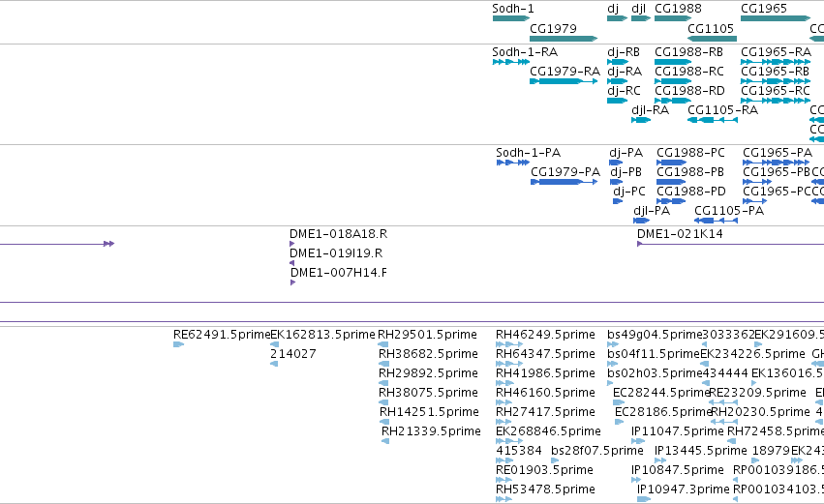The width and height of the screenshot is (824, 504).
Task: Select the CG1105 gene feature
Action: point(712,39)
